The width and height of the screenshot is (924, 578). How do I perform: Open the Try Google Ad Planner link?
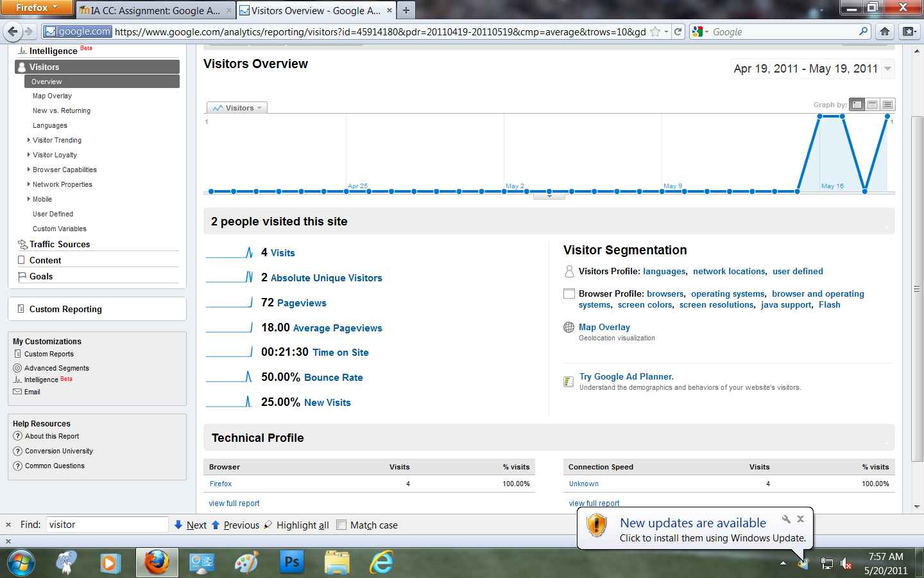pyautogui.click(x=626, y=377)
